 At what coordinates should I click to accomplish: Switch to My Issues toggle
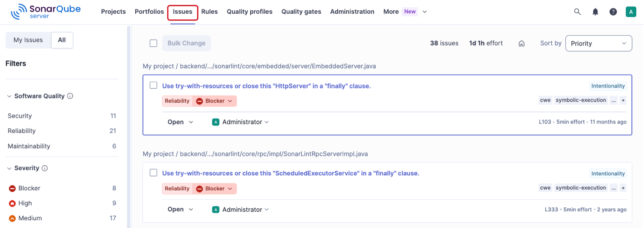point(28,40)
